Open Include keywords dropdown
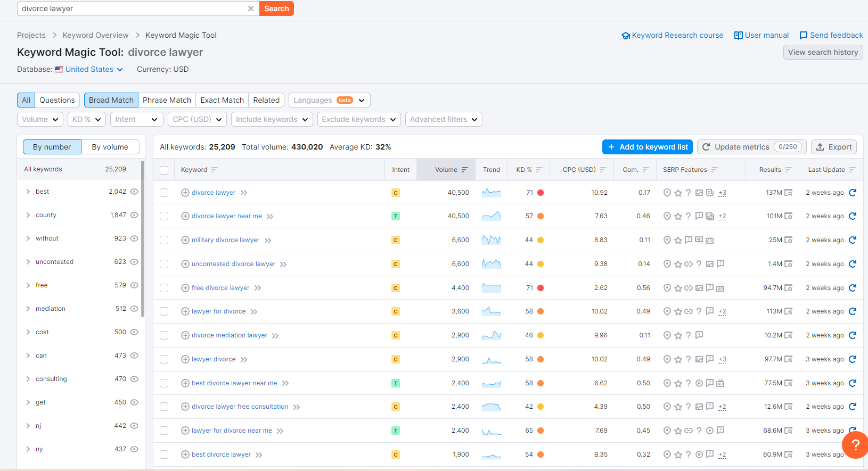The height and width of the screenshot is (471, 868). point(272,119)
